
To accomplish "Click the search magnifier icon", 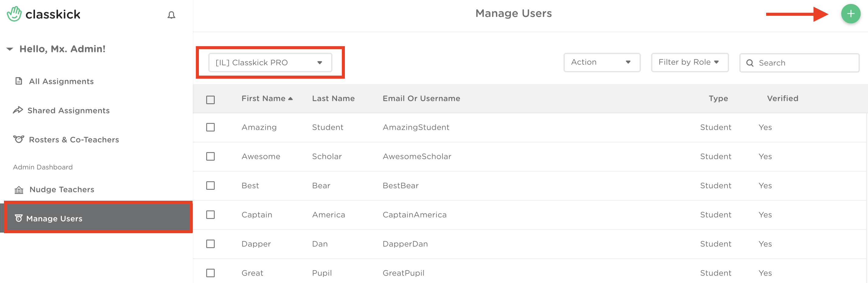I will [x=750, y=63].
